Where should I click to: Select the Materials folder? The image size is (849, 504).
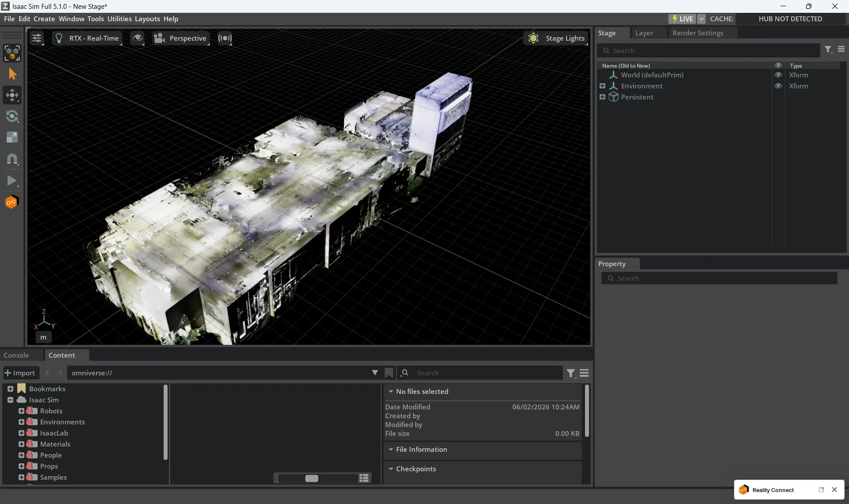click(55, 444)
